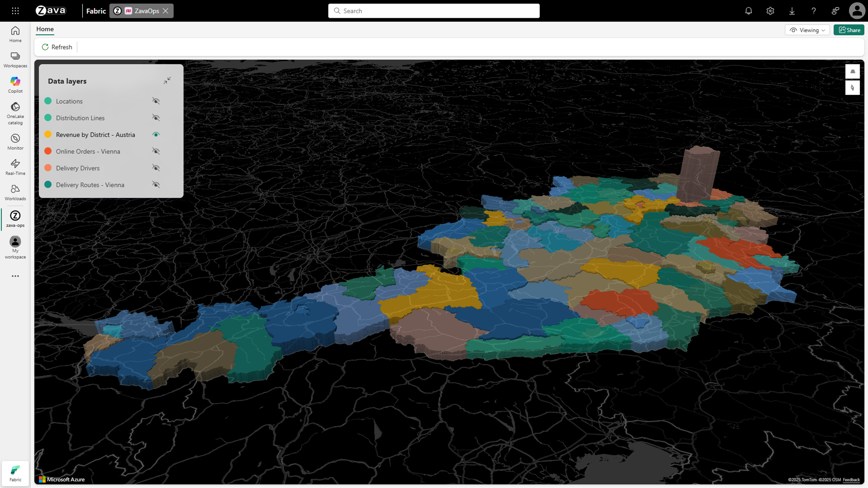
Task: Open the settings gear in header
Action: tap(770, 11)
